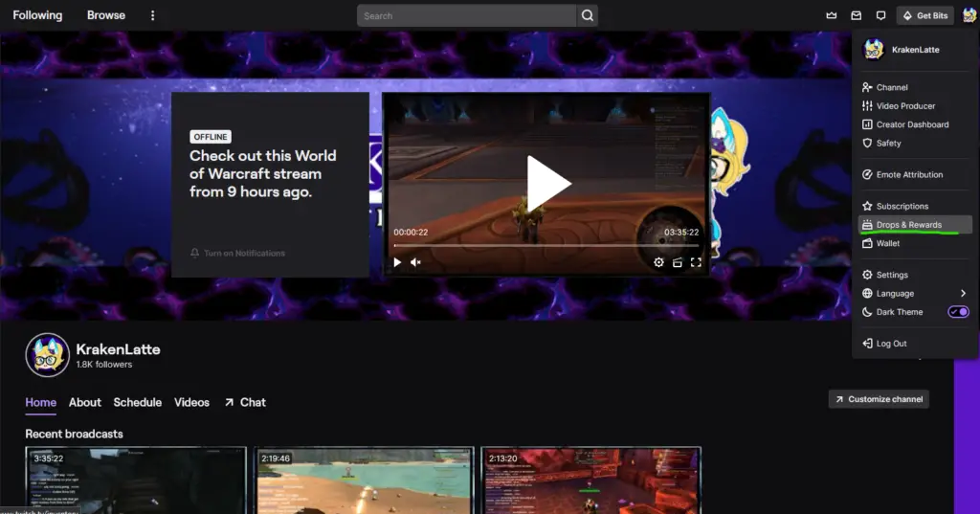Image resolution: width=980 pixels, height=514 pixels.
Task: Select Safety in the user menu
Action: coord(915,144)
